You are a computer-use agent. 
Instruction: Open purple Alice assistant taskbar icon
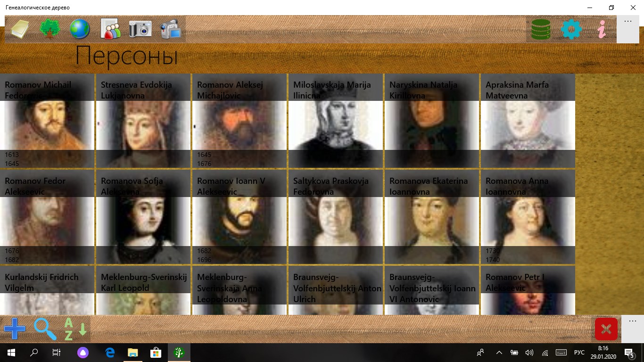pos(83,353)
